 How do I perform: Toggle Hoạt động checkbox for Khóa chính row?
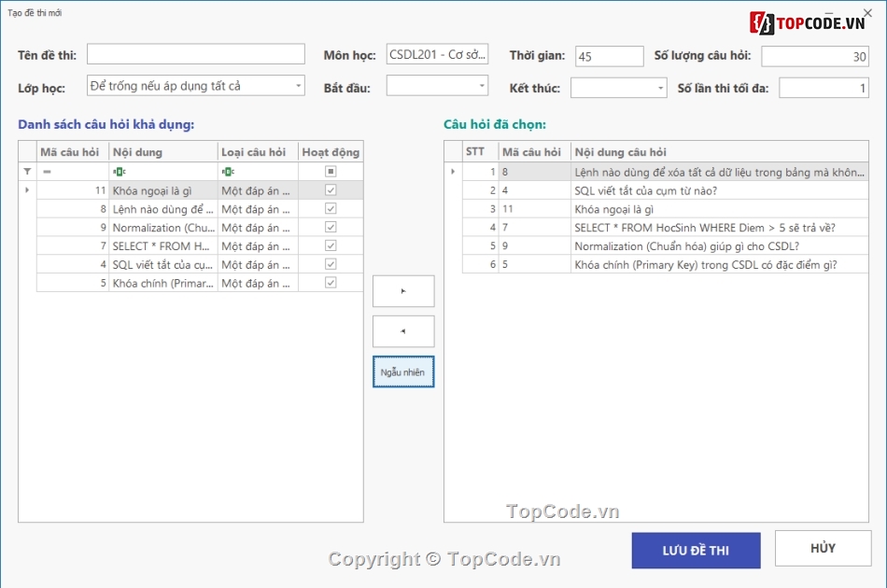pos(331,283)
